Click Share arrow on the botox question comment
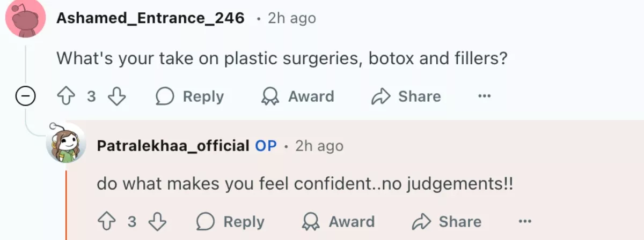The height and width of the screenshot is (240, 644). point(380,96)
